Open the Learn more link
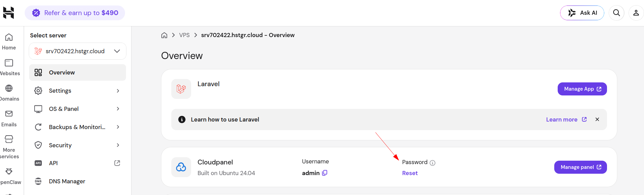 pyautogui.click(x=566, y=119)
